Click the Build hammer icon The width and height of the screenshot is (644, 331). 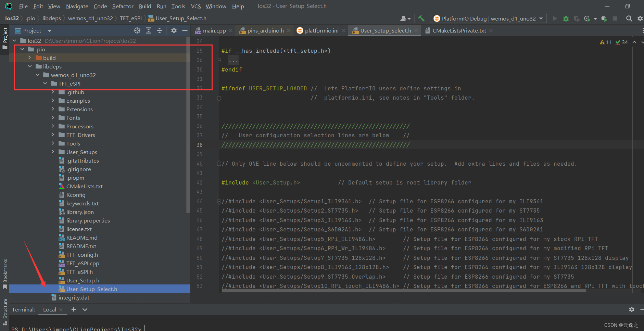click(421, 18)
